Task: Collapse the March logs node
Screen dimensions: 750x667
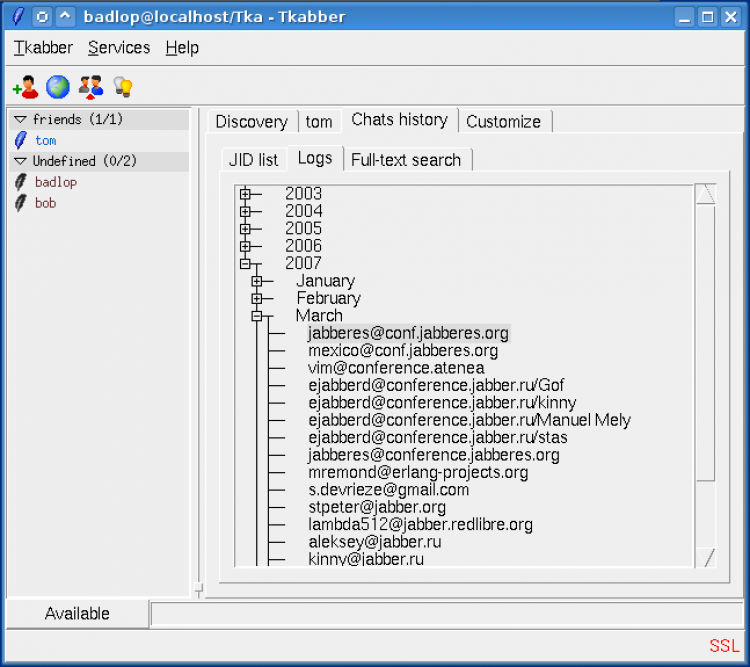Action: 257,316
